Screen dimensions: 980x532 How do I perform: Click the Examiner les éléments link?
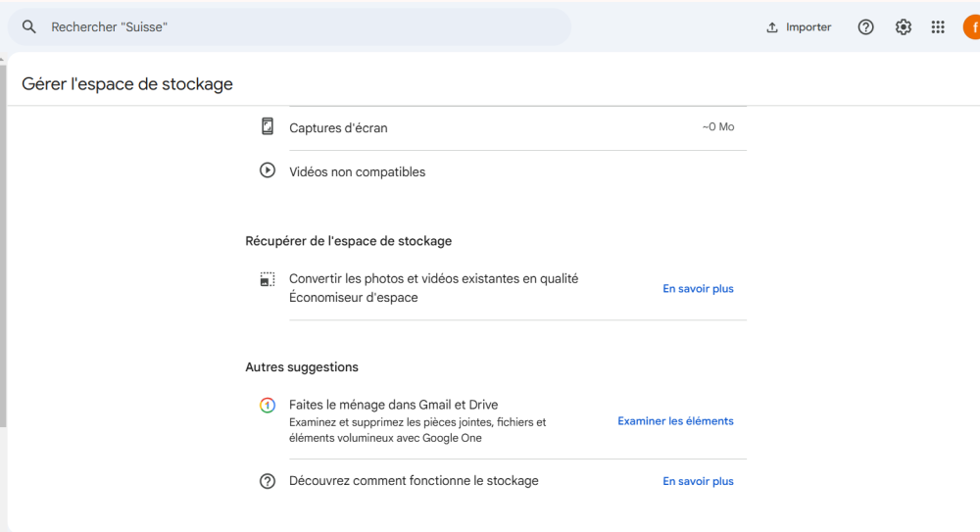(x=675, y=421)
